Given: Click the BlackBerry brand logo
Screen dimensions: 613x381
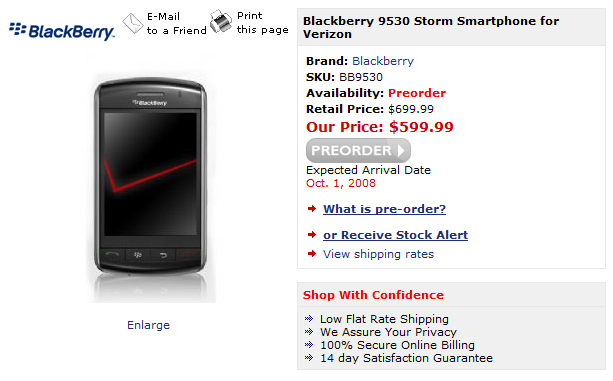Looking at the screenshot, I should 62,31.
